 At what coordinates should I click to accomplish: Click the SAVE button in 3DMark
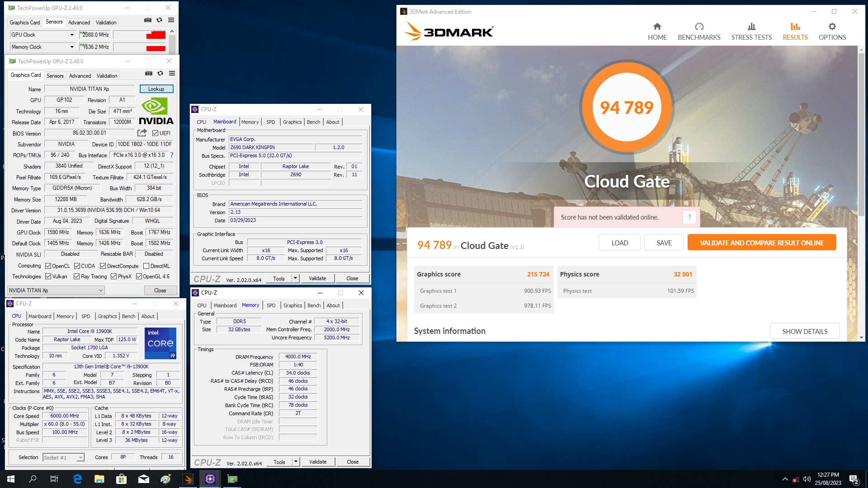(664, 243)
